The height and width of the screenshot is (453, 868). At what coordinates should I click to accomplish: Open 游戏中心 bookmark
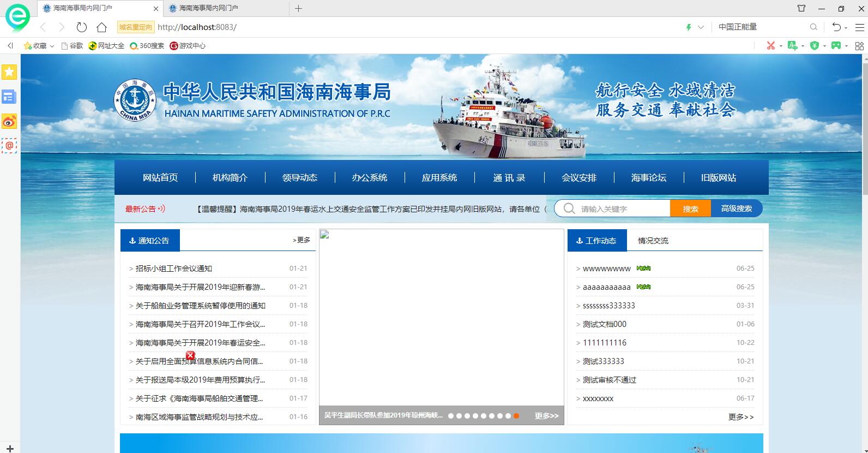tap(188, 46)
